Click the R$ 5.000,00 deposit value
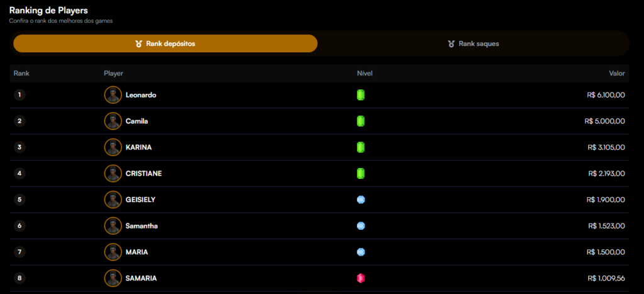Viewport: 644px width, 294px height. point(604,121)
